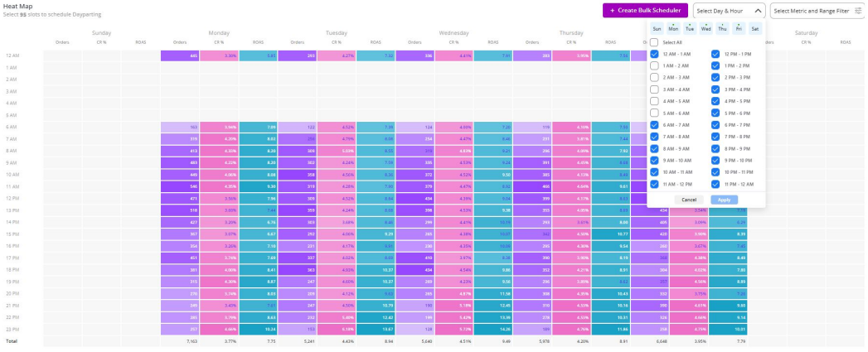Select the Sat day chip

pyautogui.click(x=754, y=28)
